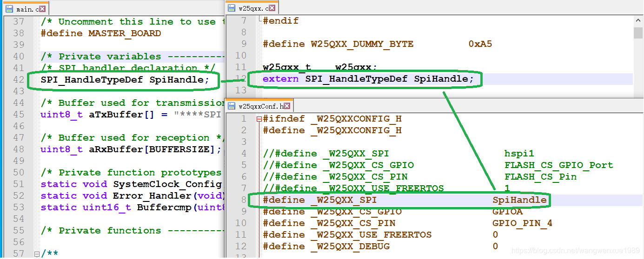Switch to the w25qxx.c tab
The height and width of the screenshot is (259, 644).
pyautogui.click(x=252, y=7)
